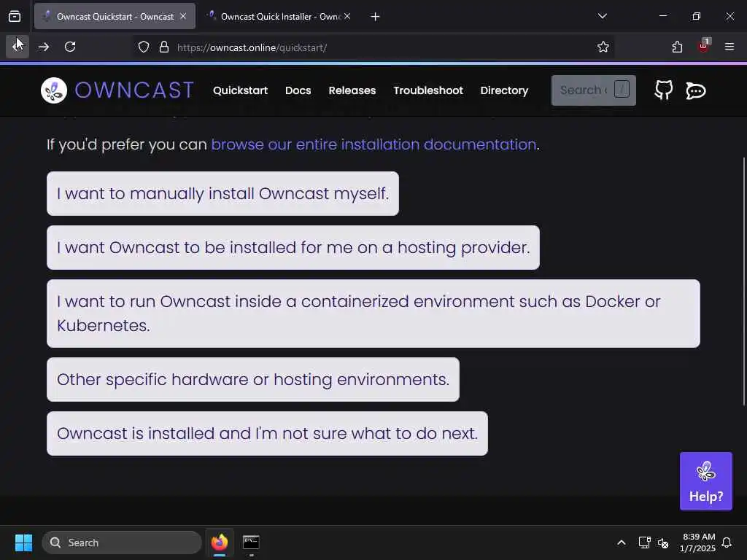The width and height of the screenshot is (747, 560).
Task: Show hidden system tray icons chevron
Action: (622, 542)
